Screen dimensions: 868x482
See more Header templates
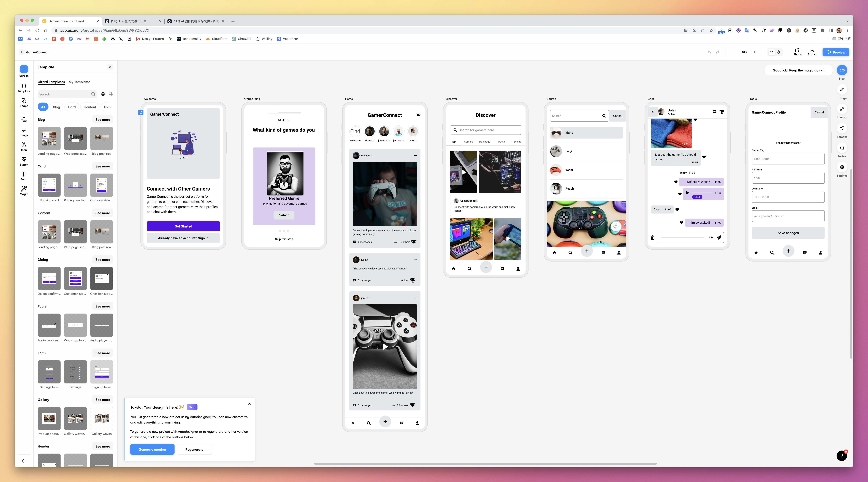click(x=103, y=446)
